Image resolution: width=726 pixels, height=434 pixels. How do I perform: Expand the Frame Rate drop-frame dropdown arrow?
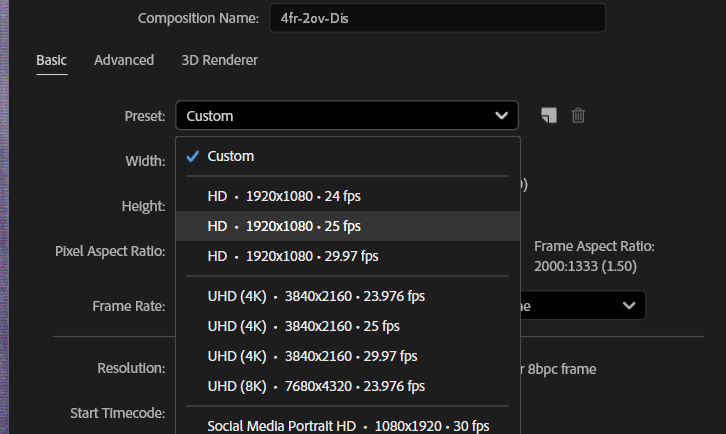(629, 305)
